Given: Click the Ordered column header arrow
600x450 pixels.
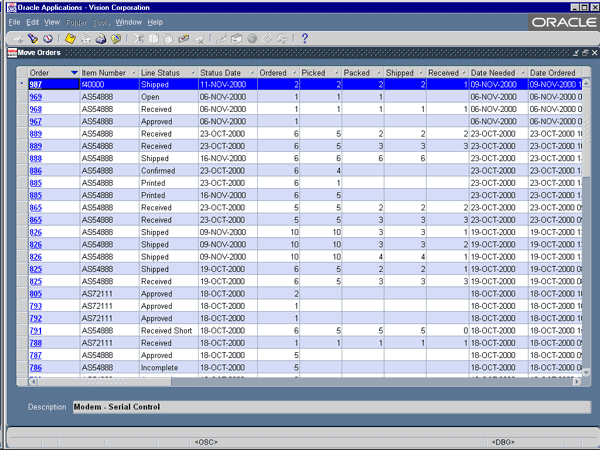Looking at the screenshot, I should (x=295, y=73).
